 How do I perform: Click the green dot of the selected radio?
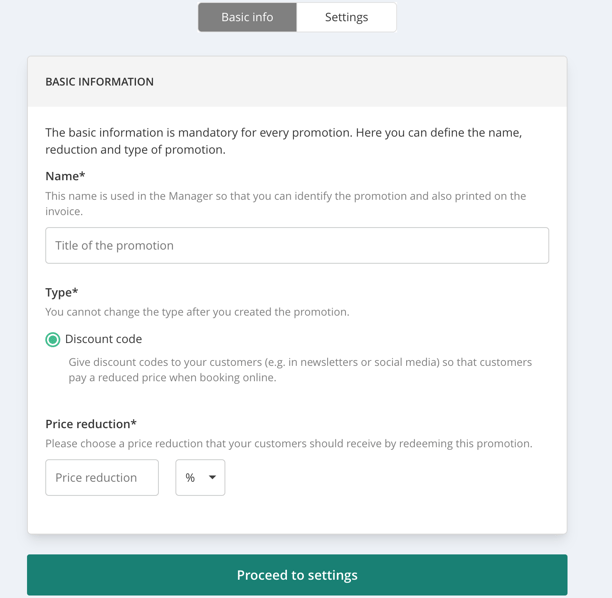[53, 340]
